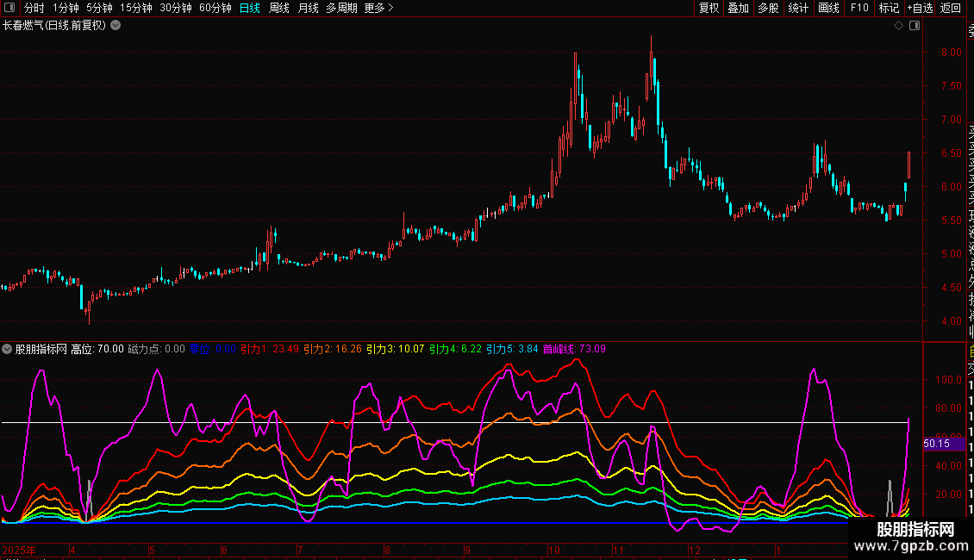This screenshot has width=974, height=560.
Task: Select the 30分钟 period
Action: 176,8
